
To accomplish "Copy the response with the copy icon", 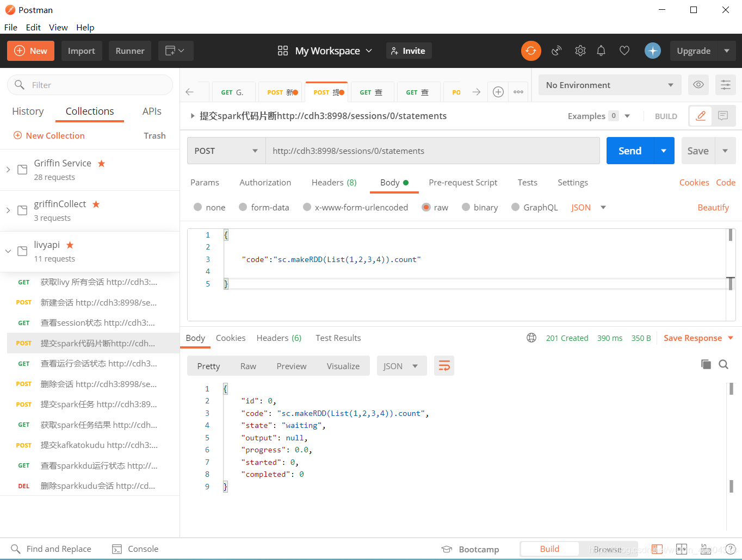I will tap(706, 364).
